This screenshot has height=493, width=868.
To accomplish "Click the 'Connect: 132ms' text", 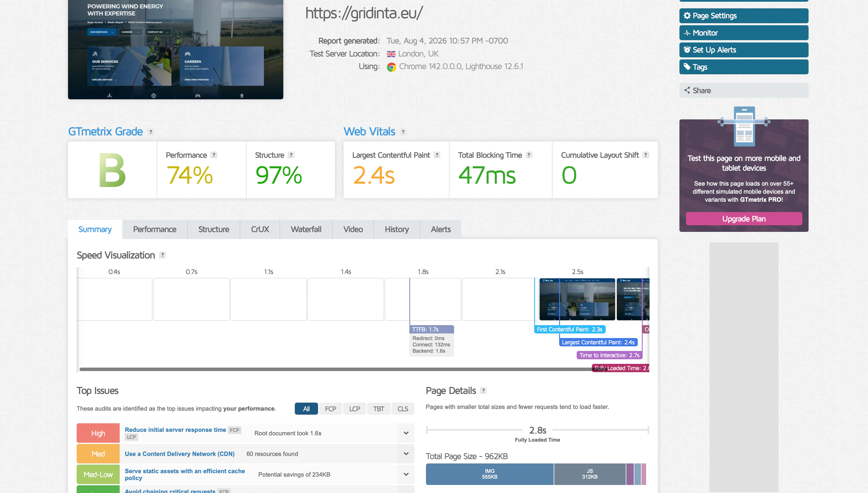I will [x=431, y=344].
